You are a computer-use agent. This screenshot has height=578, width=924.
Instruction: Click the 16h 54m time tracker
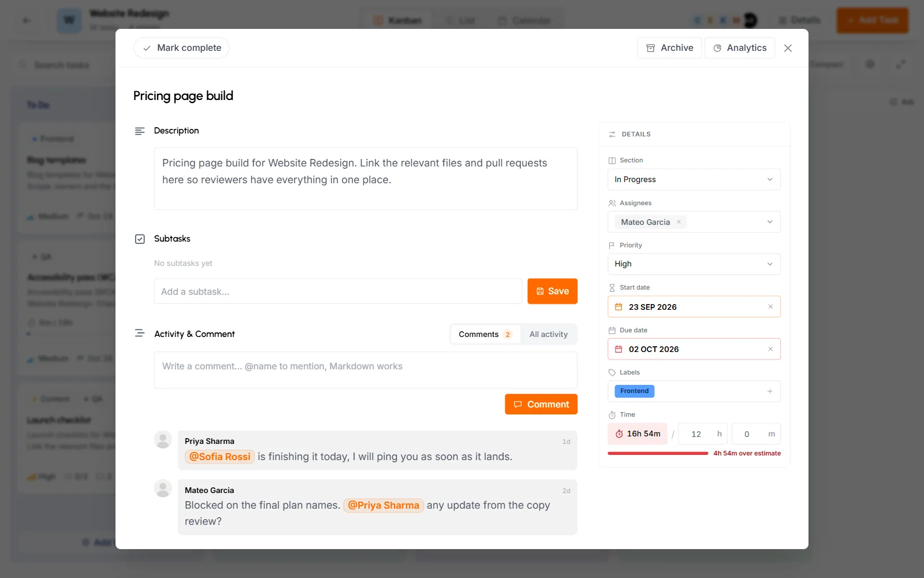tap(638, 433)
